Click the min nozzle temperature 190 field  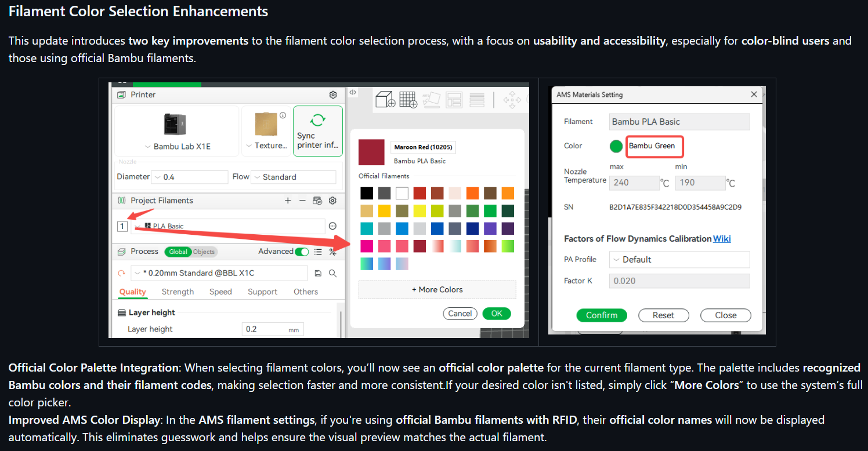pyautogui.click(x=700, y=183)
